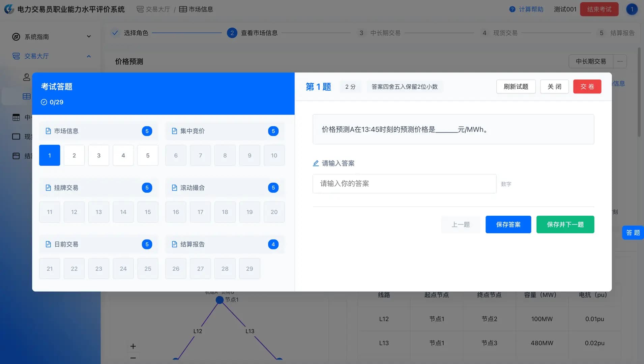Click the 集中竞价 section document icon
Screen dimensions: 644x364
174,131
